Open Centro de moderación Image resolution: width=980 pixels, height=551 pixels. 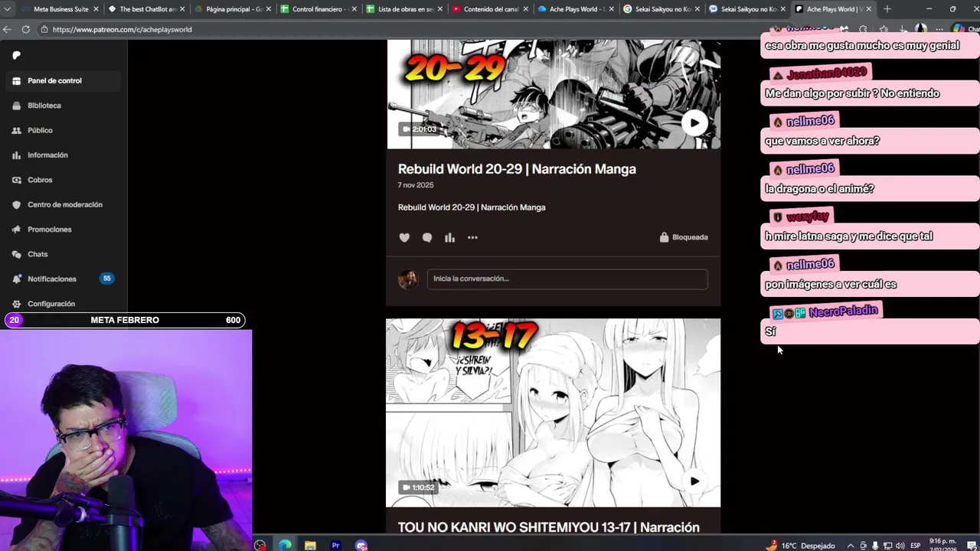click(63, 204)
